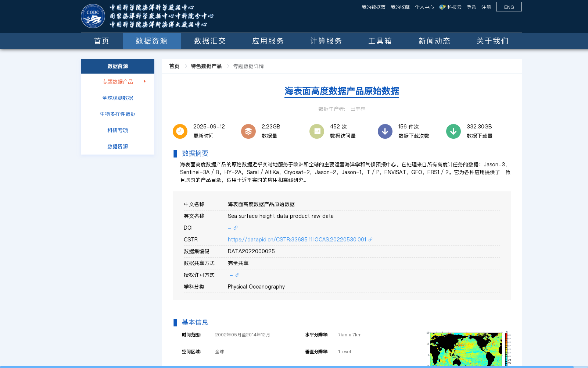The width and height of the screenshot is (588, 368).
Task: Click the 完全共享 sharing mode value
Action: click(238, 263)
